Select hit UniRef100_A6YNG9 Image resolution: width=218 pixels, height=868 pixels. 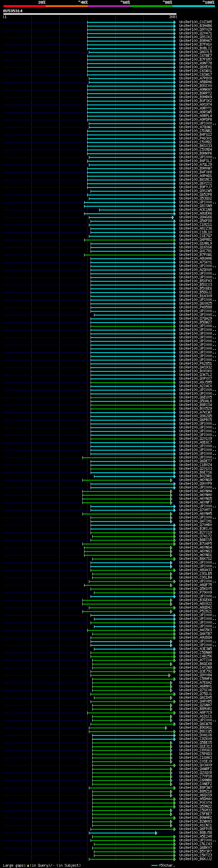coord(196,480)
